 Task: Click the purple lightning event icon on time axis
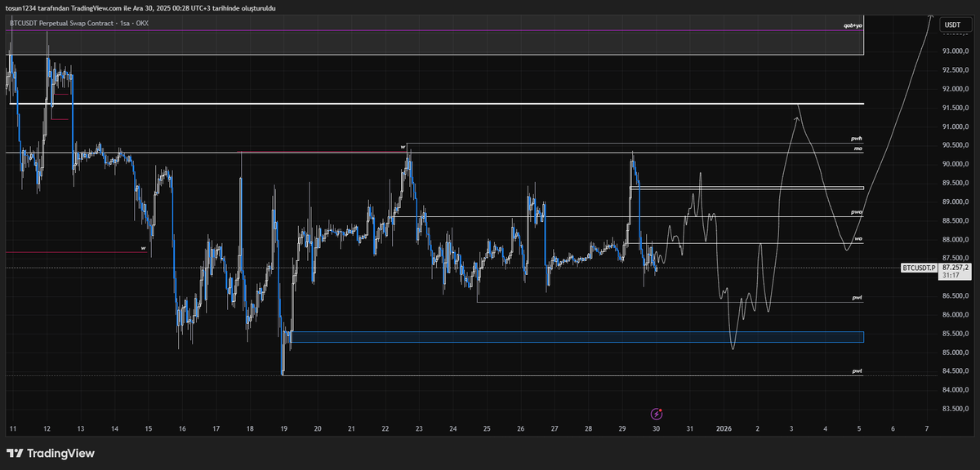(657, 415)
